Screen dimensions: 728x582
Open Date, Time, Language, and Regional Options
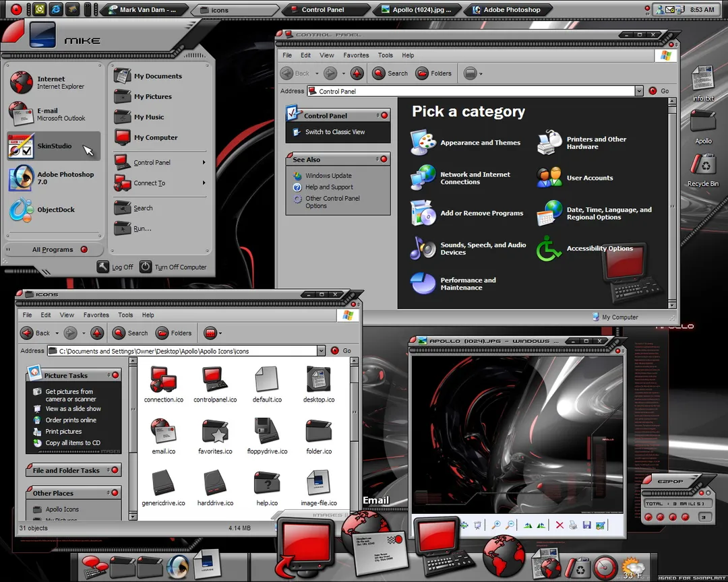click(595, 213)
